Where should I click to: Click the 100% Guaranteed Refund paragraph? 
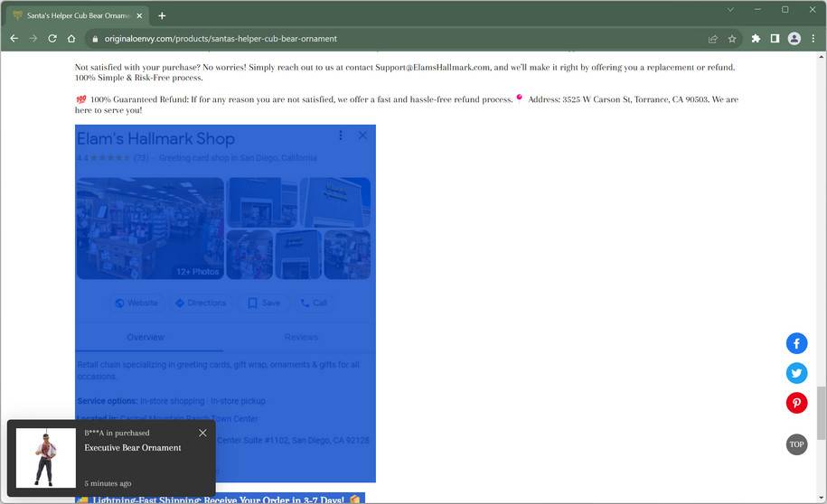coord(406,105)
